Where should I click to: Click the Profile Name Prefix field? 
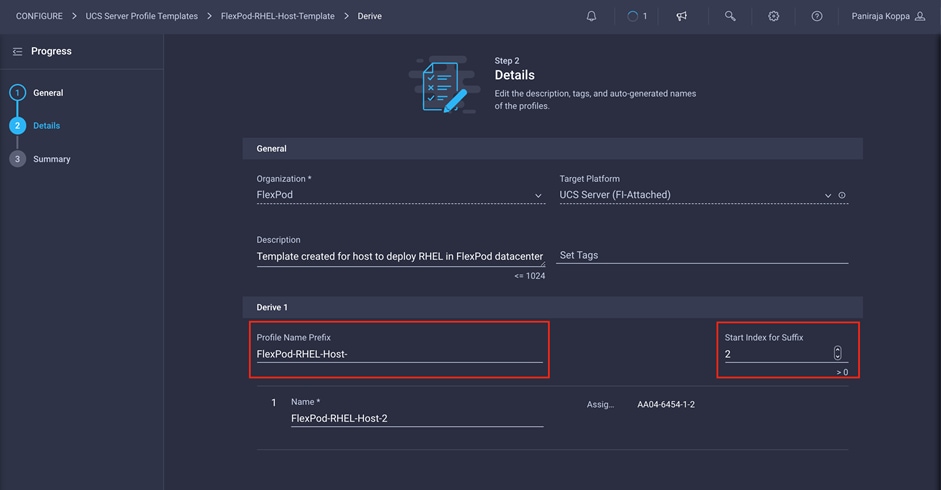(x=400, y=354)
